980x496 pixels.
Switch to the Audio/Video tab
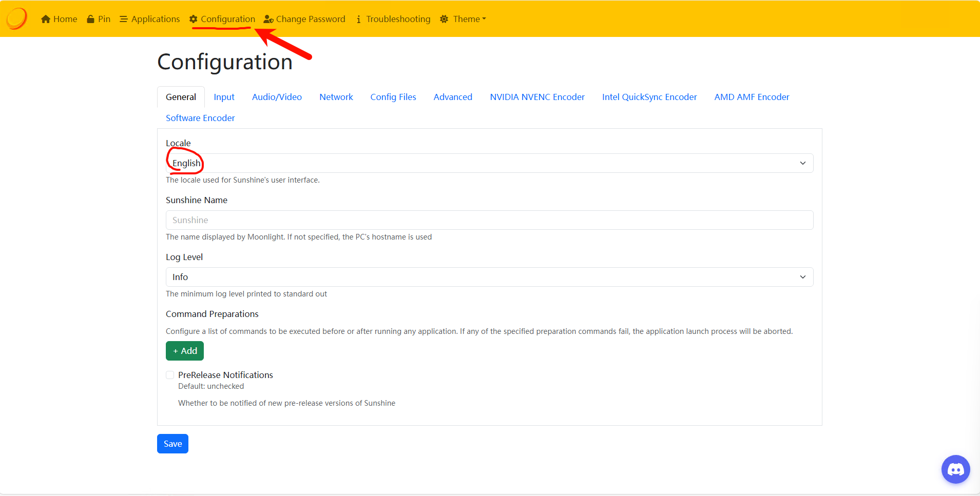pyautogui.click(x=277, y=97)
